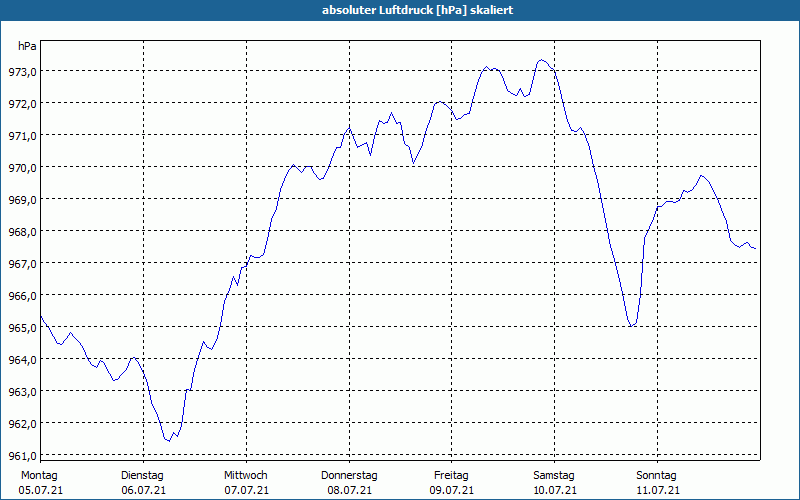Select the Freitag 09.07.21 axis label

pyautogui.click(x=452, y=483)
